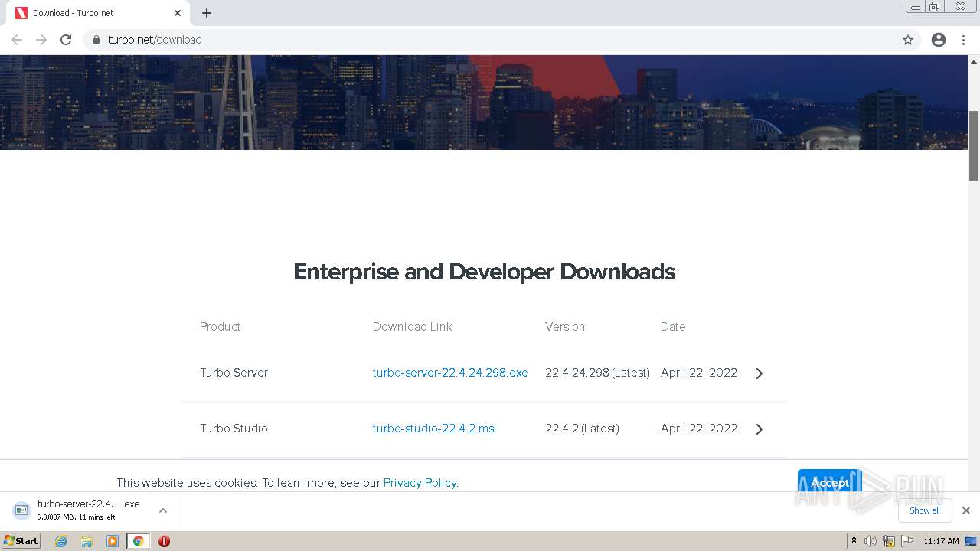Click the Product column header
This screenshot has width=980, height=551.
(220, 327)
